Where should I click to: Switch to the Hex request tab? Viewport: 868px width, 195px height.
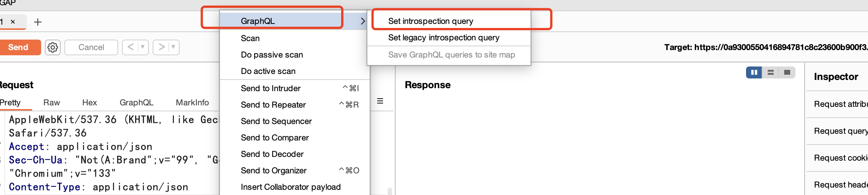click(89, 102)
